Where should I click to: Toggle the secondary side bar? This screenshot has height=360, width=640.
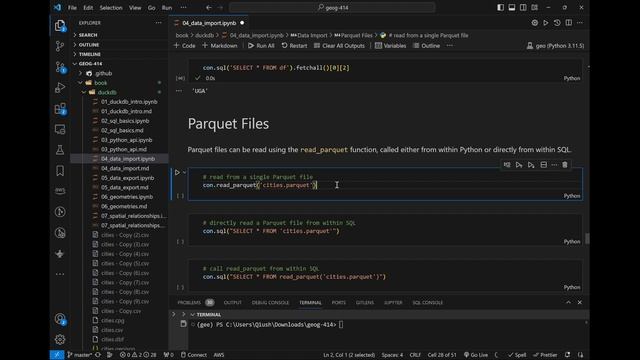pos(523,7)
